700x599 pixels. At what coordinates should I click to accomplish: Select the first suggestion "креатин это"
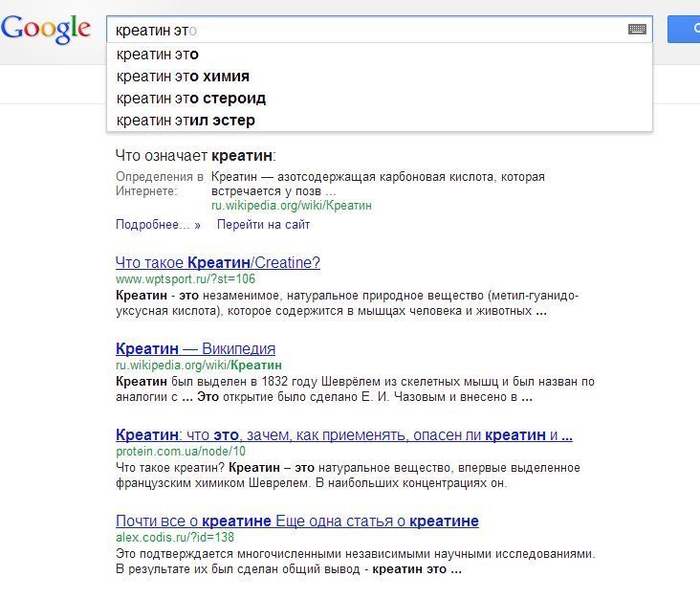[x=158, y=55]
